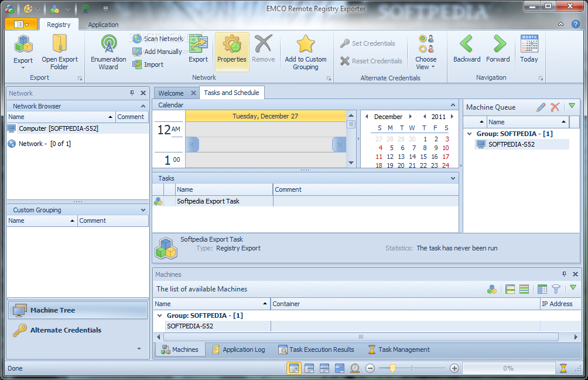
Task: Switch to the Application ribbon tab
Action: (x=103, y=25)
